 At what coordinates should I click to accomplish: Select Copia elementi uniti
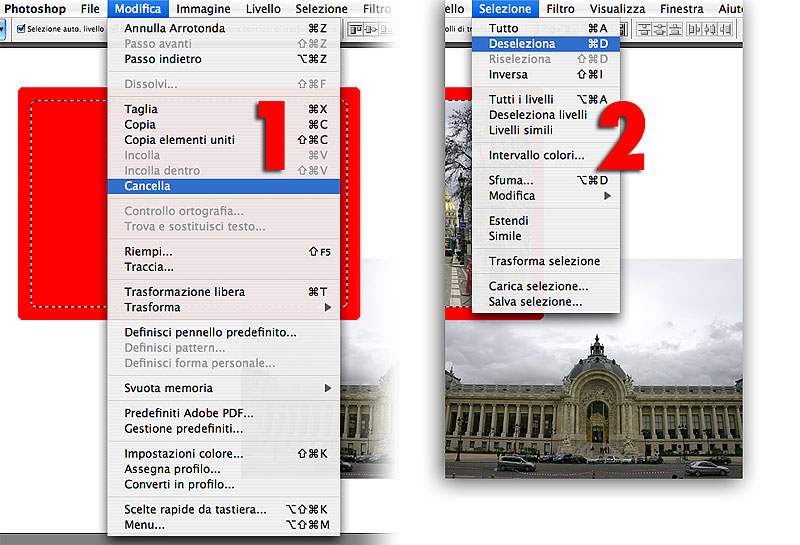click(223, 140)
